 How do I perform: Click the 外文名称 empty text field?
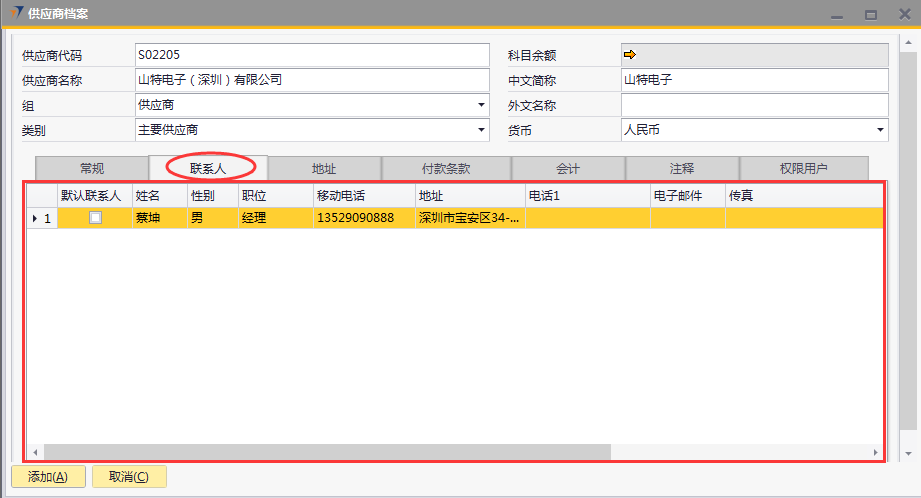(754, 105)
